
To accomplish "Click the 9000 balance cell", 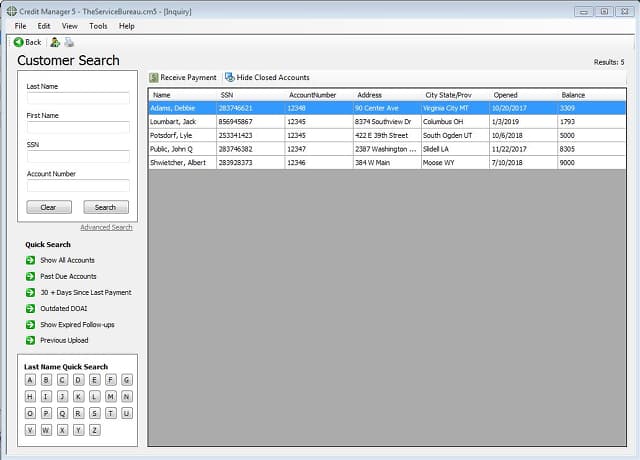I will click(591, 162).
